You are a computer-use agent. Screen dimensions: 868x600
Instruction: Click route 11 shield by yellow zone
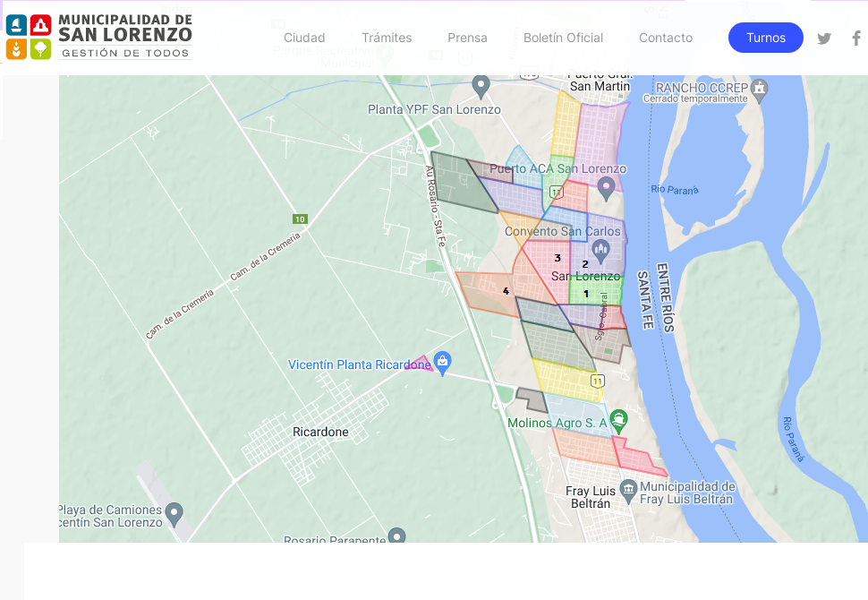pos(597,381)
